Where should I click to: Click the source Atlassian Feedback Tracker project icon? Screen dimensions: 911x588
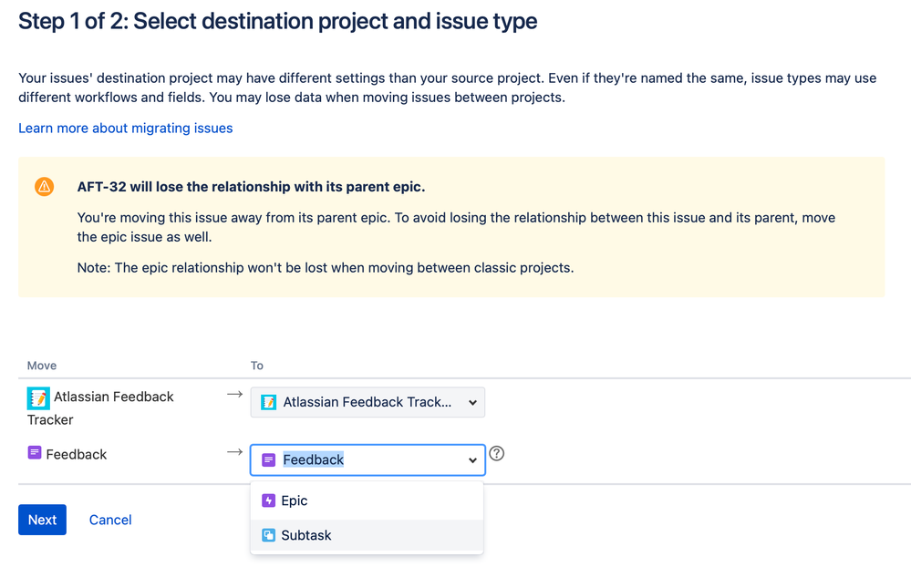pos(38,398)
